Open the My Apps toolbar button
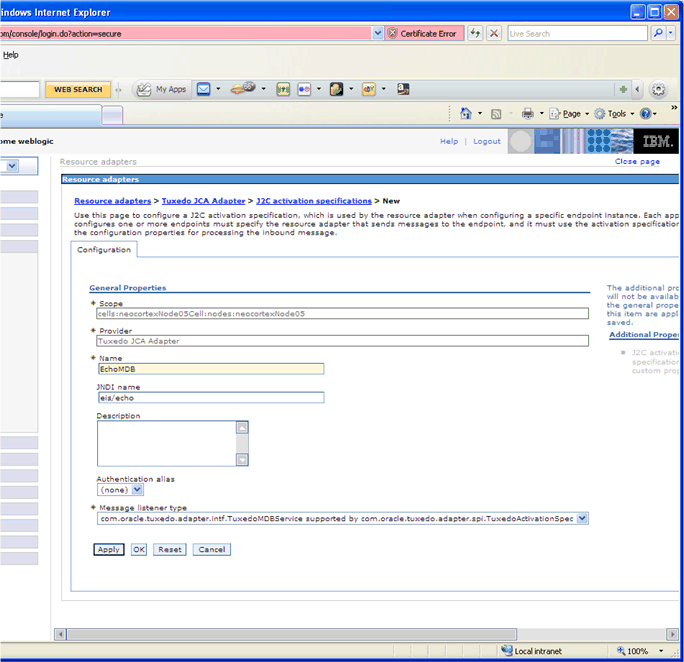 click(162, 89)
